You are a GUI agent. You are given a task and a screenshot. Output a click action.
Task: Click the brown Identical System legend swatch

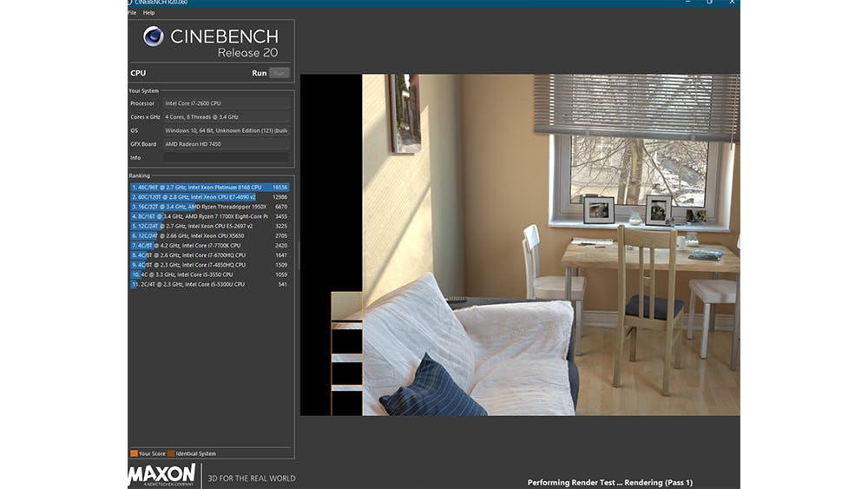coord(171,453)
